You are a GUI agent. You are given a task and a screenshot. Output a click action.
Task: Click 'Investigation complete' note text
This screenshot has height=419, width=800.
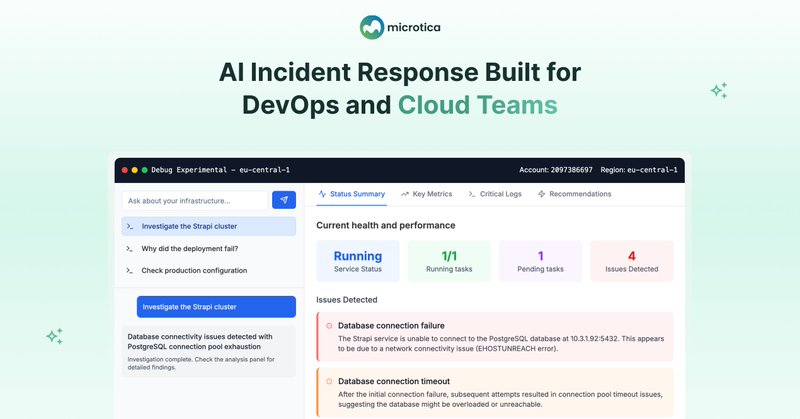[x=201, y=363]
